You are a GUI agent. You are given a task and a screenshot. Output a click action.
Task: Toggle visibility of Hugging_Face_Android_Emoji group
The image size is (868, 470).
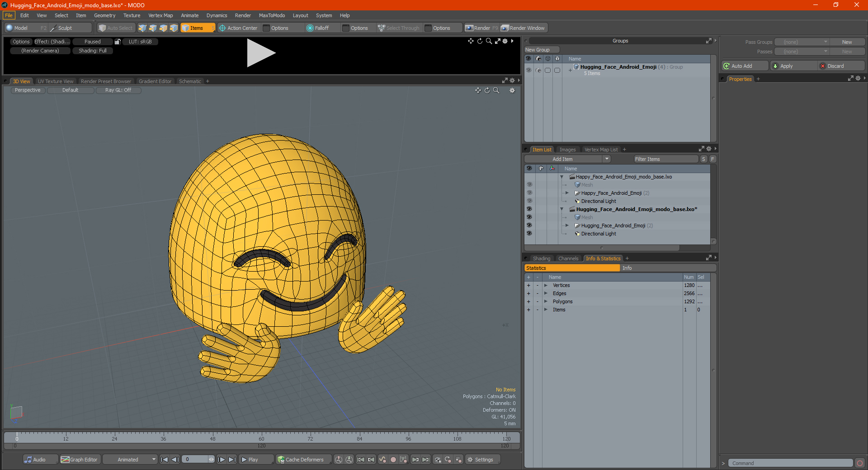528,70
